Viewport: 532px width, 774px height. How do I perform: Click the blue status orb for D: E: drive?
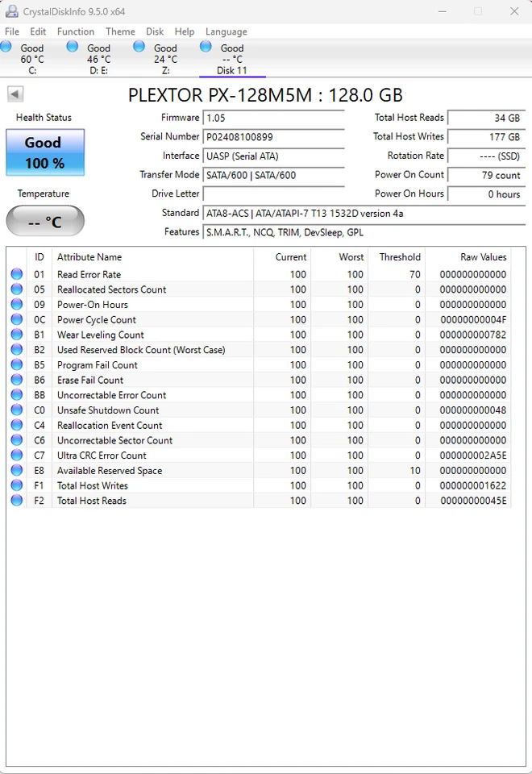tap(73, 47)
